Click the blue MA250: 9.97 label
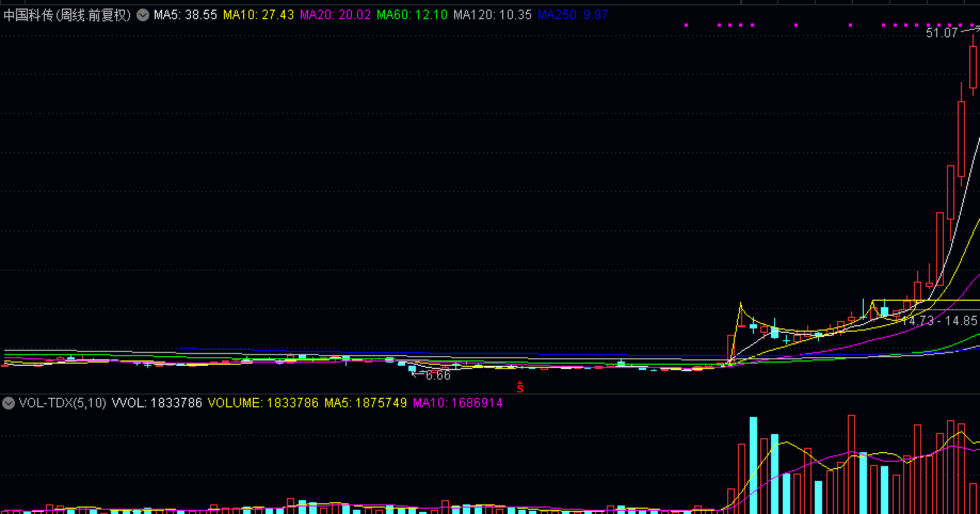Screen dimensions: 980x514 coord(573,15)
